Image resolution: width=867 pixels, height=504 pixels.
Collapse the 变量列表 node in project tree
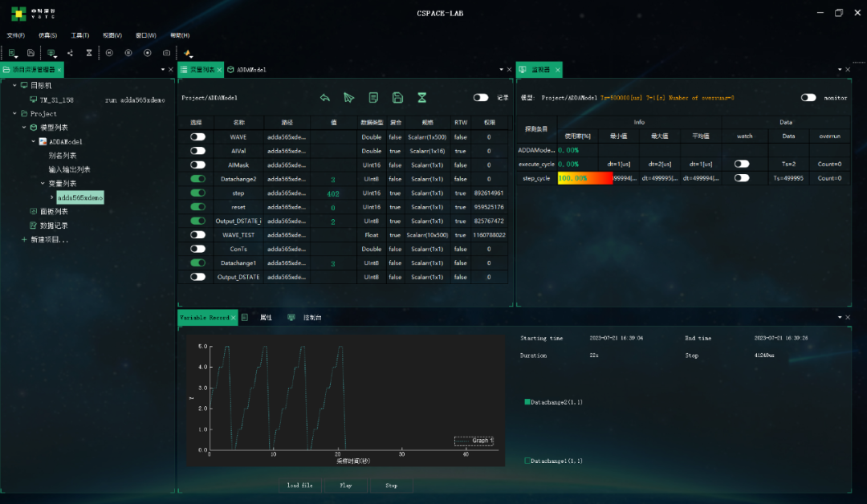click(43, 184)
